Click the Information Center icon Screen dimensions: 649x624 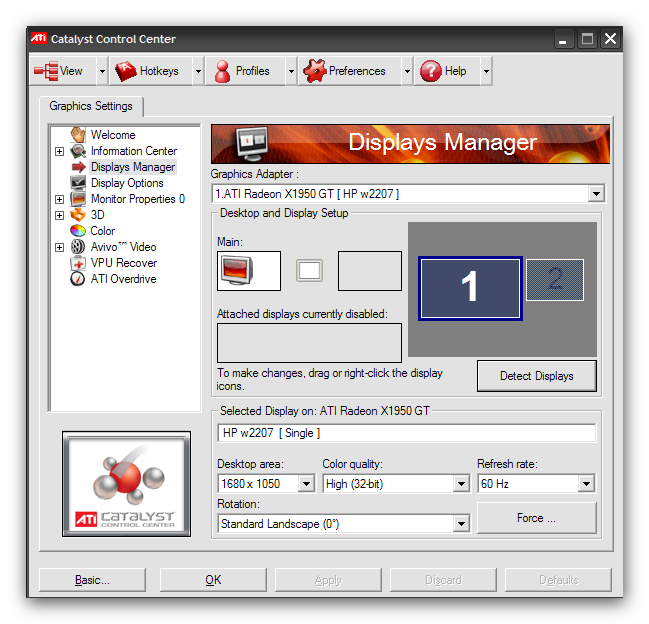click(78, 151)
